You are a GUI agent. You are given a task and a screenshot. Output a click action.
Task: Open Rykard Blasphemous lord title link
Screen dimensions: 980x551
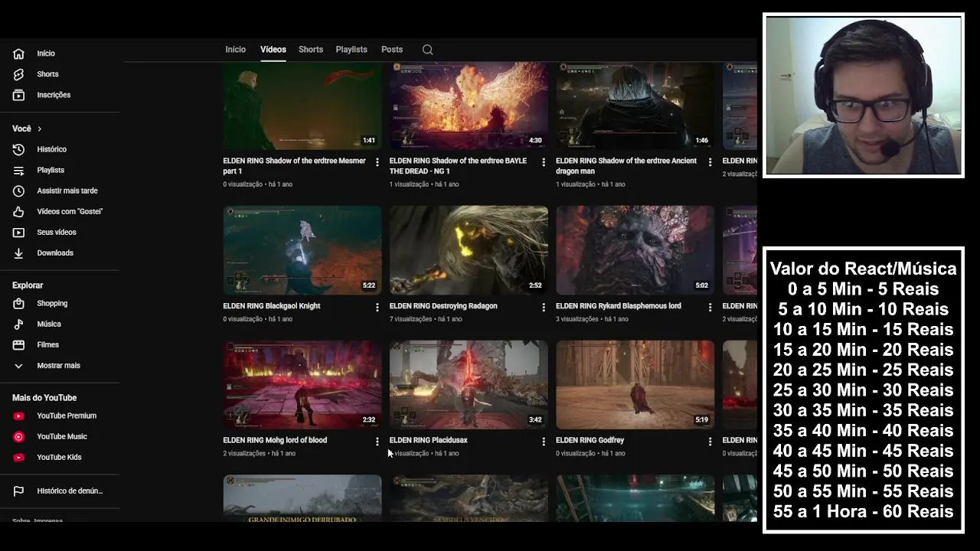pyautogui.click(x=618, y=306)
